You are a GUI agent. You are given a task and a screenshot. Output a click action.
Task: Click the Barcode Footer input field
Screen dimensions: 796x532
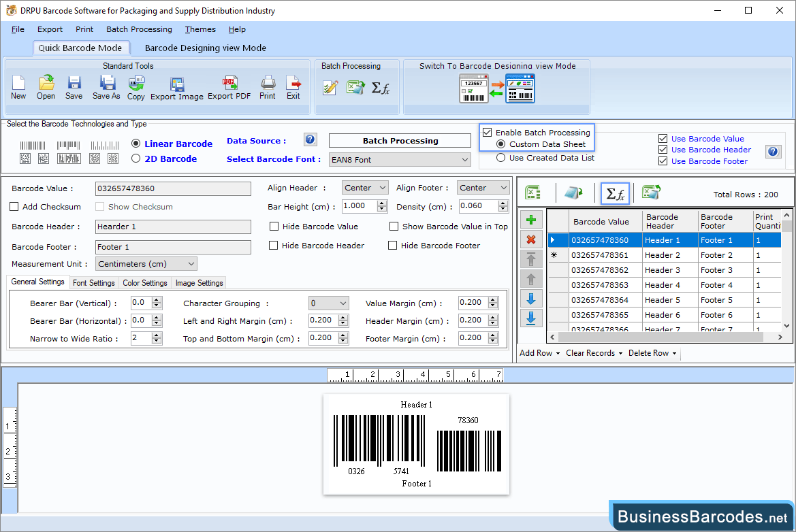(x=173, y=247)
